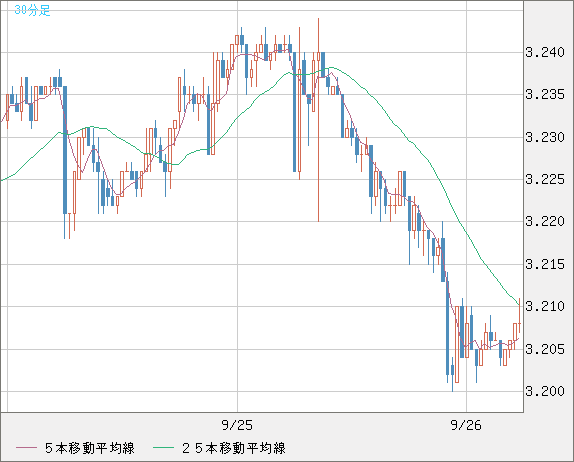This screenshot has width=574, height=462.
Task: Click the 3.220 price axis label
Action: [545, 221]
